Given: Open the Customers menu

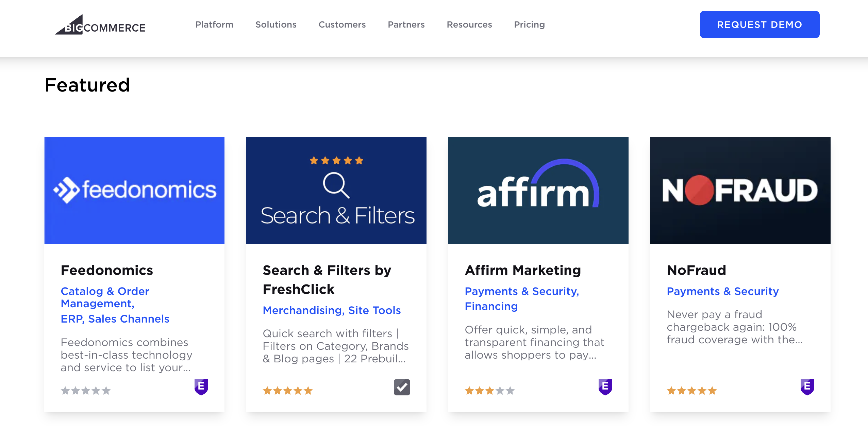Looking at the screenshot, I should [342, 24].
